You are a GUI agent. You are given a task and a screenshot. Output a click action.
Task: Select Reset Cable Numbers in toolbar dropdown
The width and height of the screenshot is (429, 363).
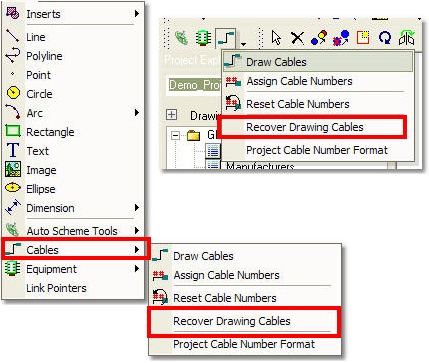click(x=318, y=104)
